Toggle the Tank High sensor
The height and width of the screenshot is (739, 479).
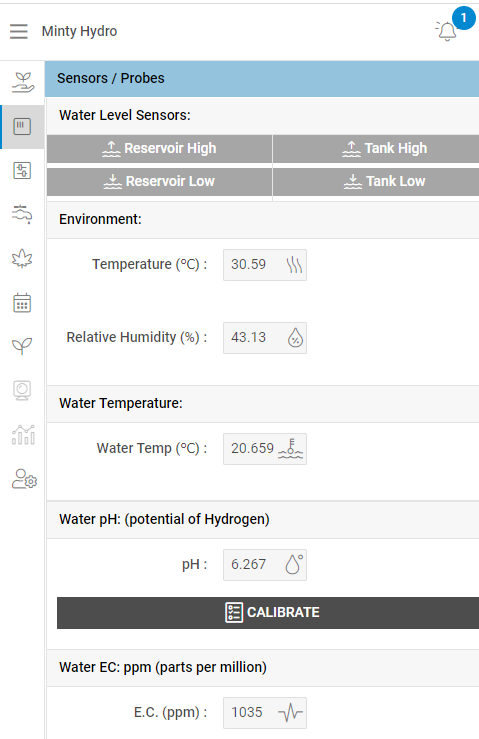(x=376, y=148)
